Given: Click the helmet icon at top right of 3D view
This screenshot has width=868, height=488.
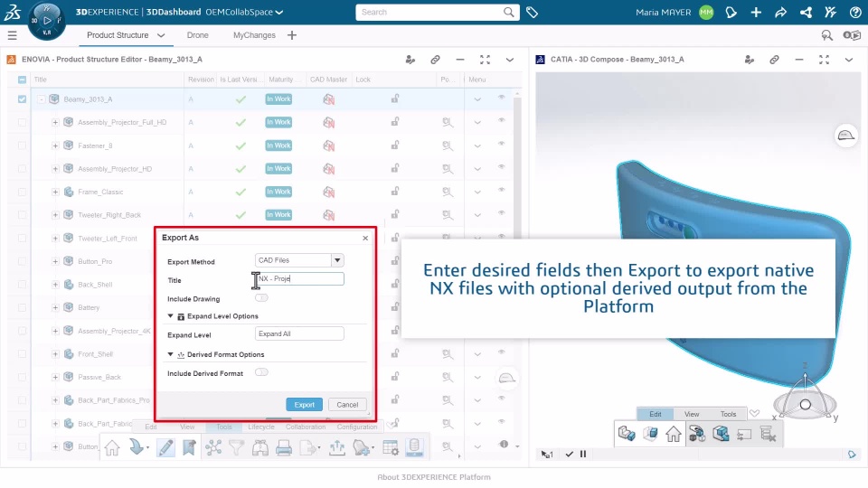Looking at the screenshot, I should tap(846, 135).
